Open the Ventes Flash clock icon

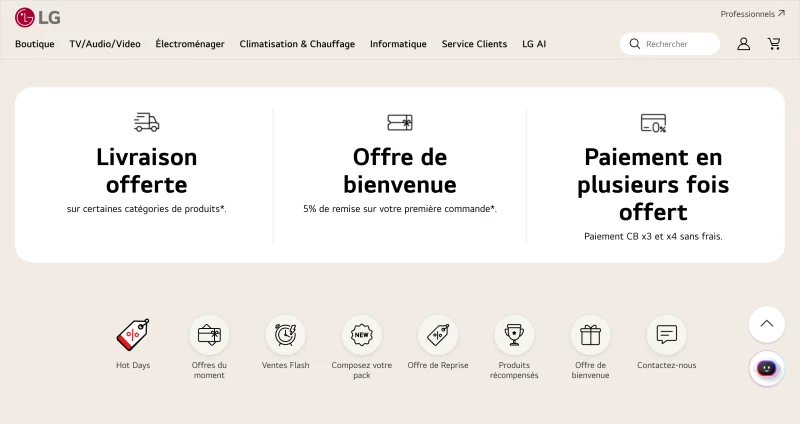click(285, 335)
